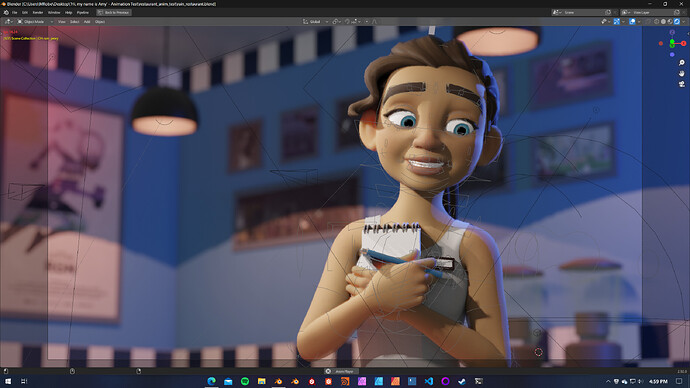Open the View Layer browse icon
The height and width of the screenshot is (388, 690).
(627, 12)
